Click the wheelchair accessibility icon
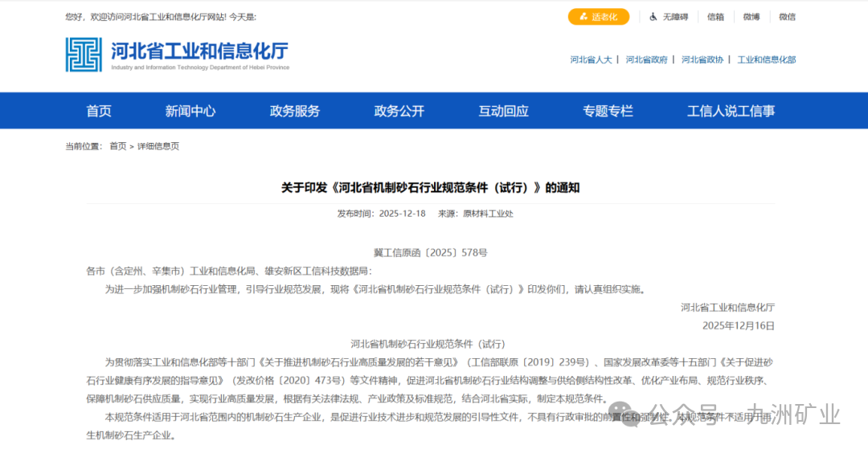The height and width of the screenshot is (449, 868). pyautogui.click(x=653, y=17)
